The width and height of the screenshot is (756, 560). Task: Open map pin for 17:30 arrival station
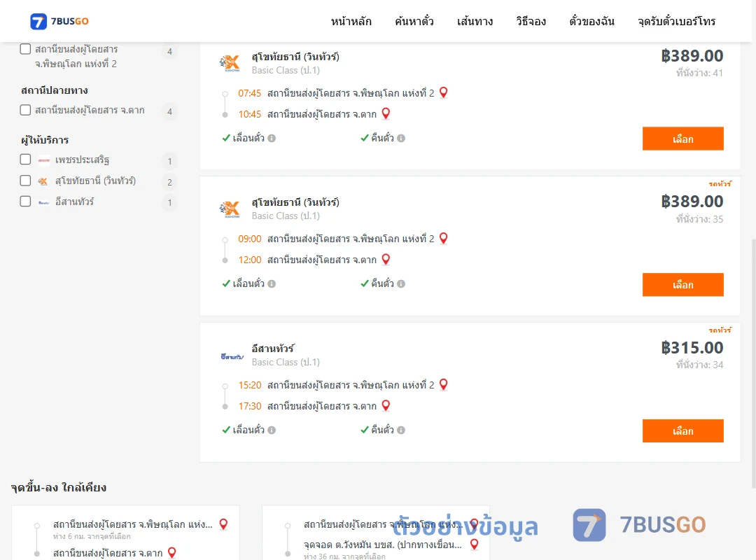tap(386, 406)
